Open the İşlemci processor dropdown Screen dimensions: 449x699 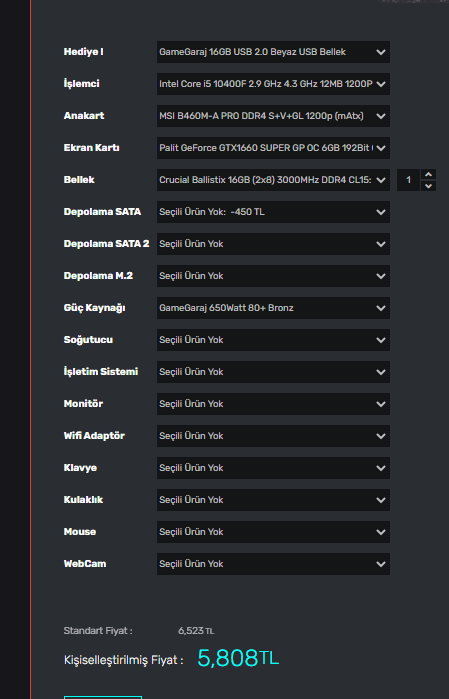coord(273,84)
